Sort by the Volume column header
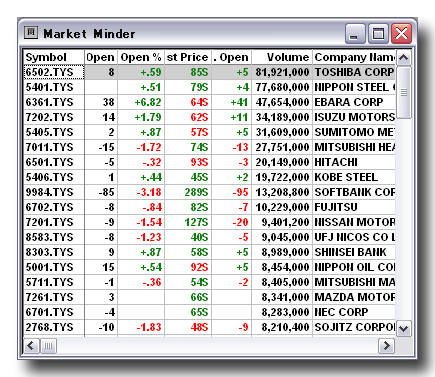435x377 pixels. tap(282, 57)
